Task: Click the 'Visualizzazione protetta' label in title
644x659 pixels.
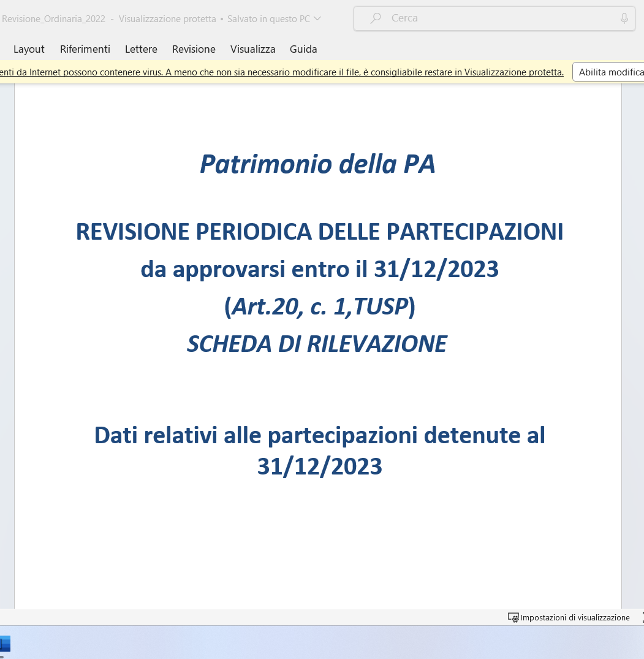Action: pyautogui.click(x=167, y=18)
